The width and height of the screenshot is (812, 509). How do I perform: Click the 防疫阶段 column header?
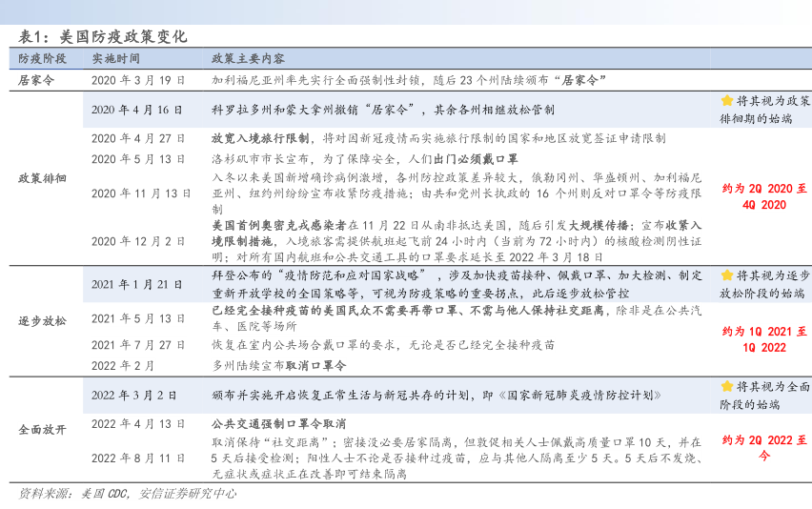click(x=42, y=59)
